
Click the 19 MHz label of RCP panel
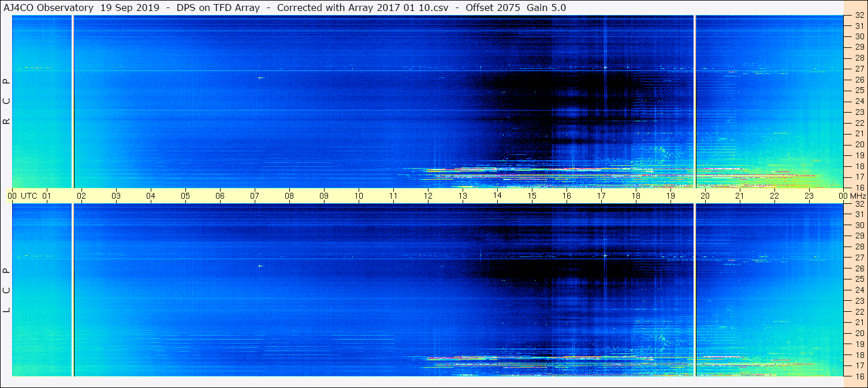[859, 155]
